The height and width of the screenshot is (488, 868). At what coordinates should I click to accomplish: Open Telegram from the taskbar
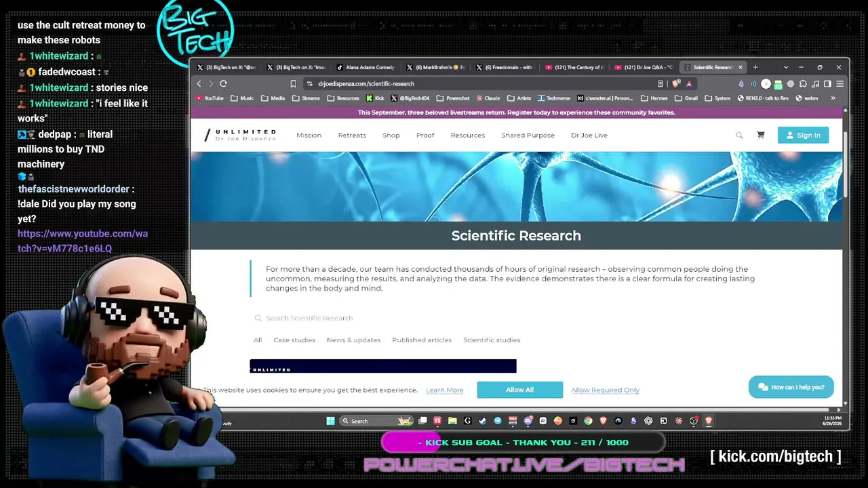(x=498, y=421)
